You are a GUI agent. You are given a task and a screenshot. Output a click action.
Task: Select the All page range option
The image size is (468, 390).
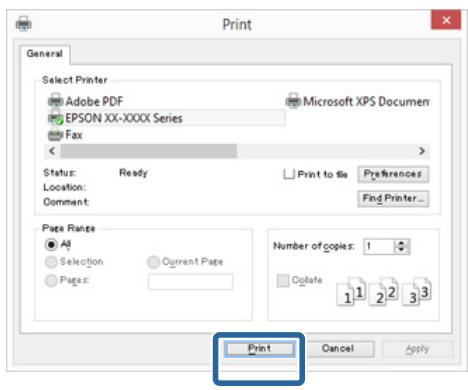click(51, 245)
